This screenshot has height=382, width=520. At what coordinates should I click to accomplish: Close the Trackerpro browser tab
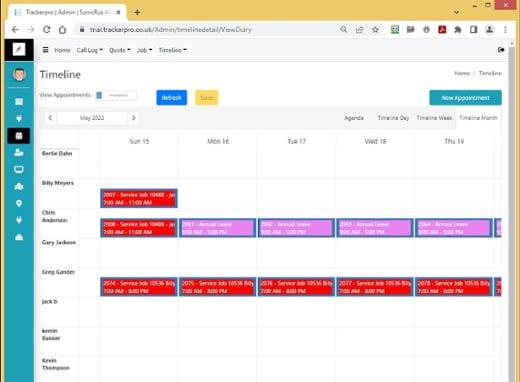pos(118,12)
